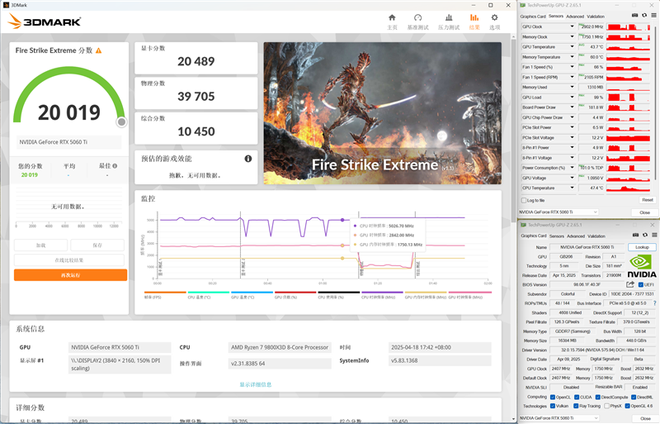The width and height of the screenshot is (660, 424).
Task: Switch to Validation tab in lower GPU-Z window
Action: [596, 236]
